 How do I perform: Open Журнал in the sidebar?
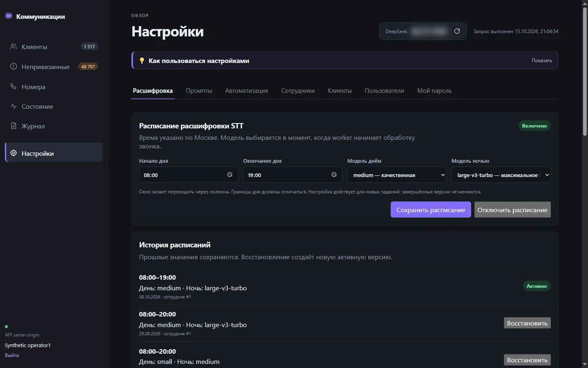click(53, 126)
